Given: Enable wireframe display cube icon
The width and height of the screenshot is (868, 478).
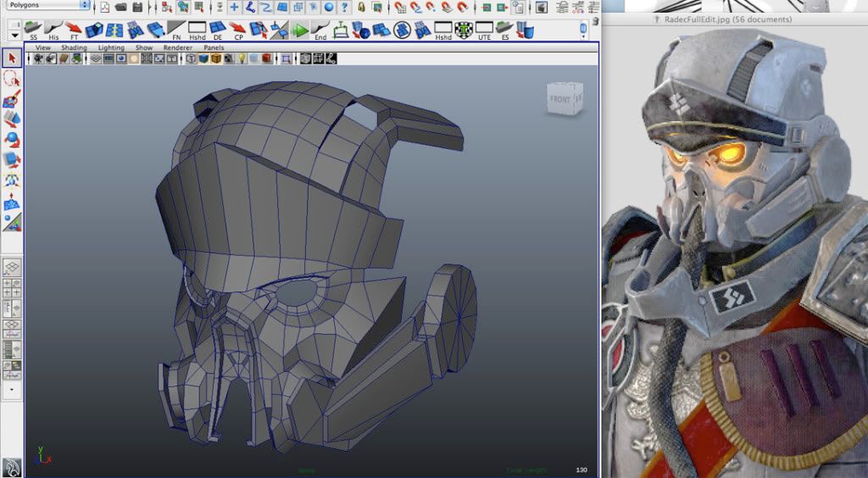Looking at the screenshot, I should click(191, 58).
